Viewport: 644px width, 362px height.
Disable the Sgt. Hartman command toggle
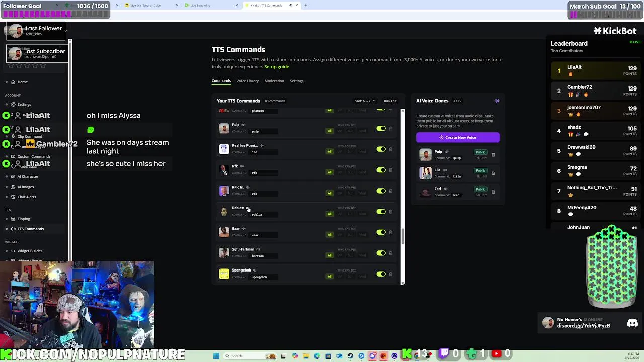pyautogui.click(x=381, y=253)
